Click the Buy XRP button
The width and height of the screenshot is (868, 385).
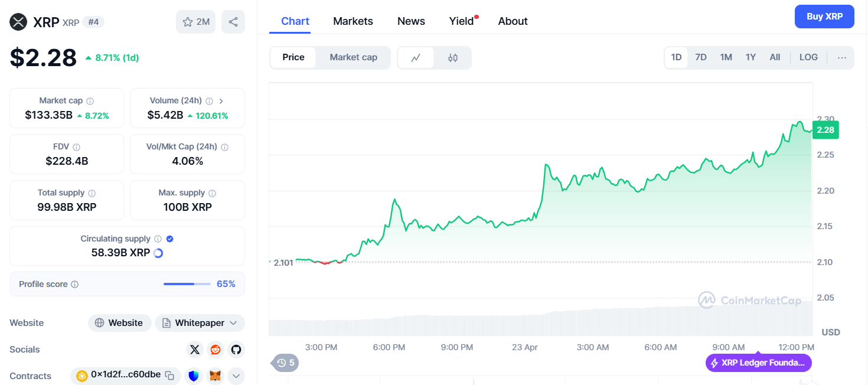tap(824, 17)
